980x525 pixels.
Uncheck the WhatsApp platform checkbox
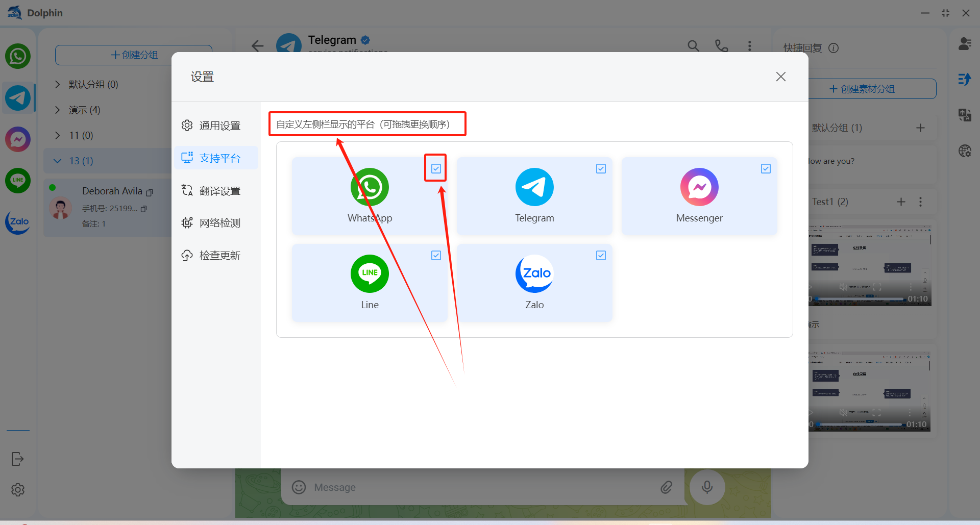pos(436,168)
